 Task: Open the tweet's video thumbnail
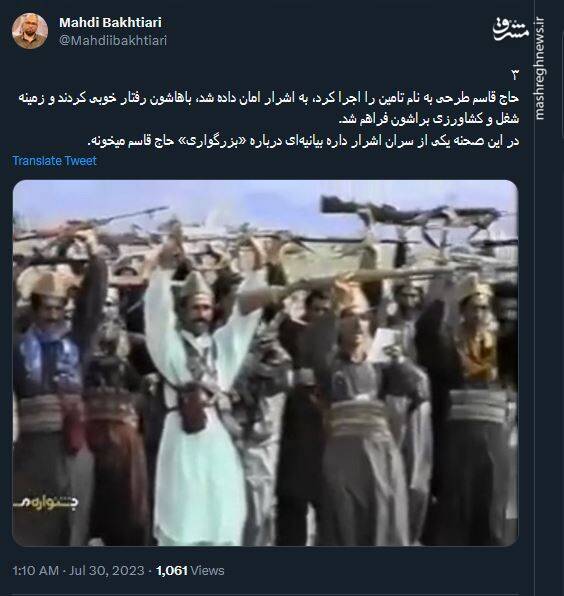tap(265, 363)
